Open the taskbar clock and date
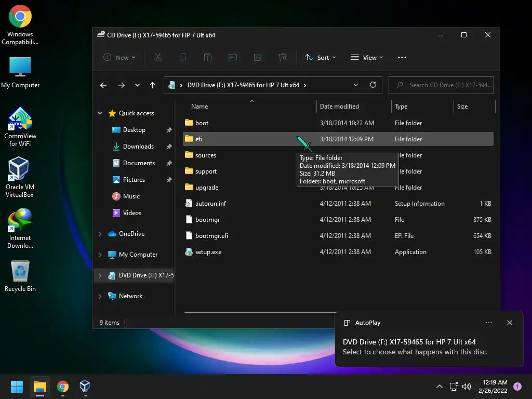The height and width of the screenshot is (399, 532). click(x=493, y=387)
